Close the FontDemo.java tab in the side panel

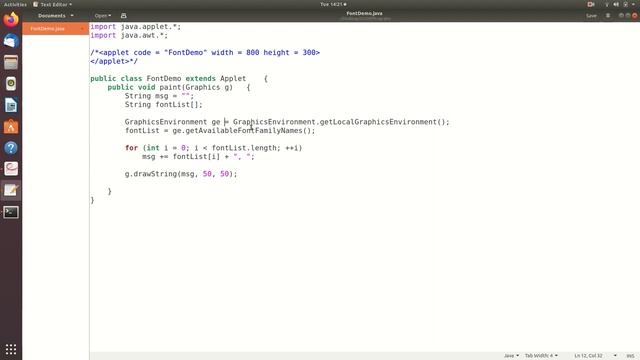pyautogui.click(x=83, y=29)
